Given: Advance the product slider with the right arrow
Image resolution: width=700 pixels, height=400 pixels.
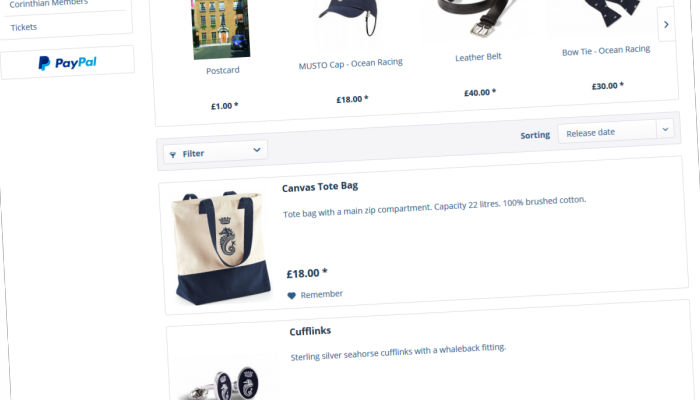Looking at the screenshot, I should pyautogui.click(x=666, y=25).
